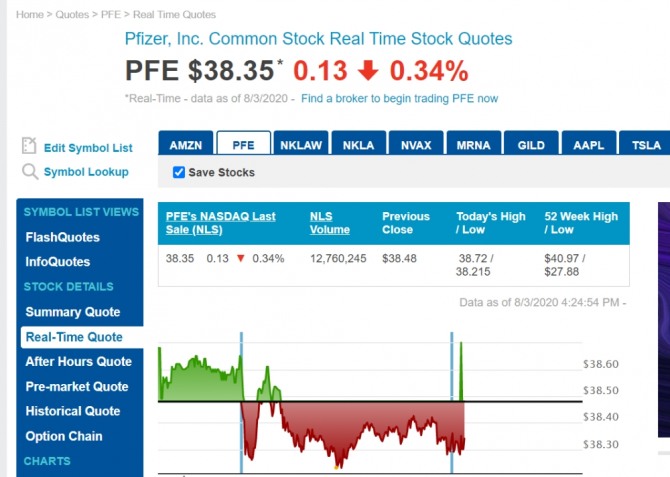
Task: Open the MRNA symbol tab
Action: coord(473,145)
